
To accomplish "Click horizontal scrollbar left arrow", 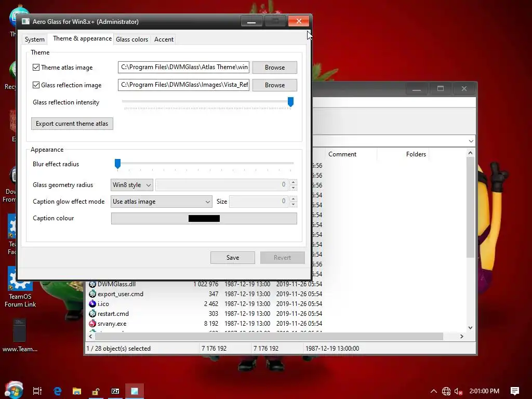I will pyautogui.click(x=90, y=336).
